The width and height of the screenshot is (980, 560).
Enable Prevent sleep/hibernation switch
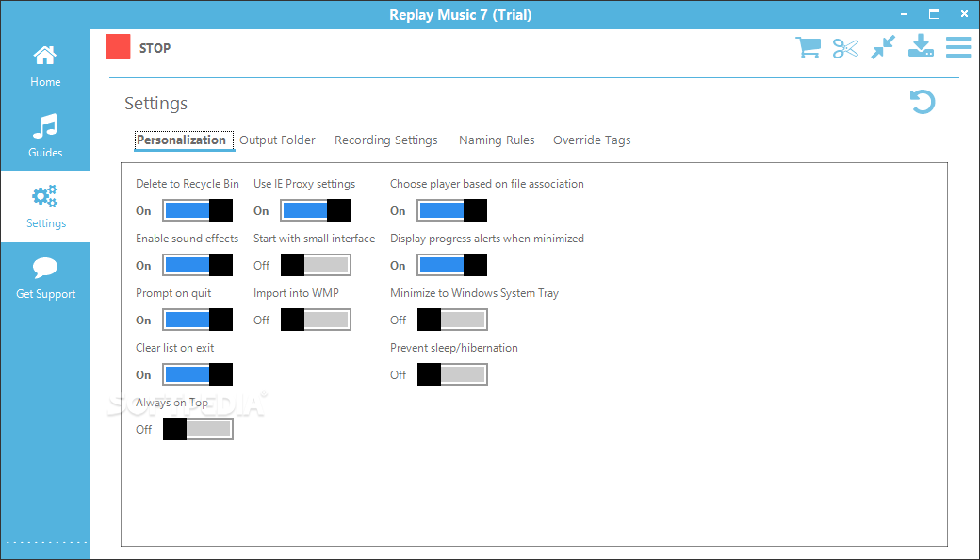click(452, 374)
